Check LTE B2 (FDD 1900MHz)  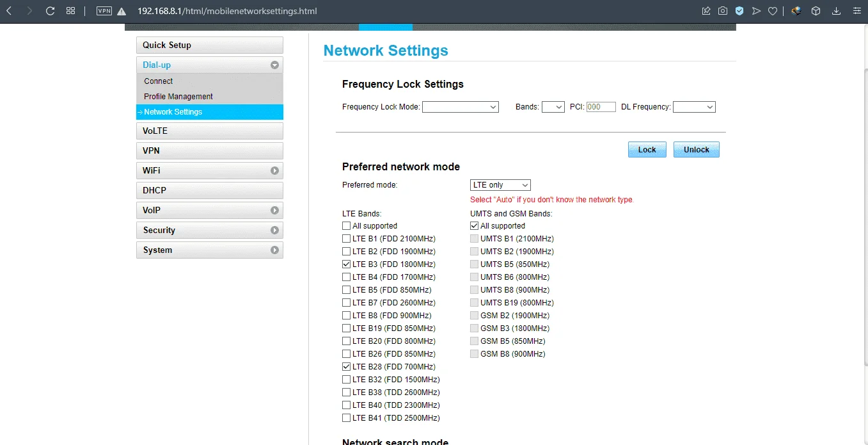346,252
